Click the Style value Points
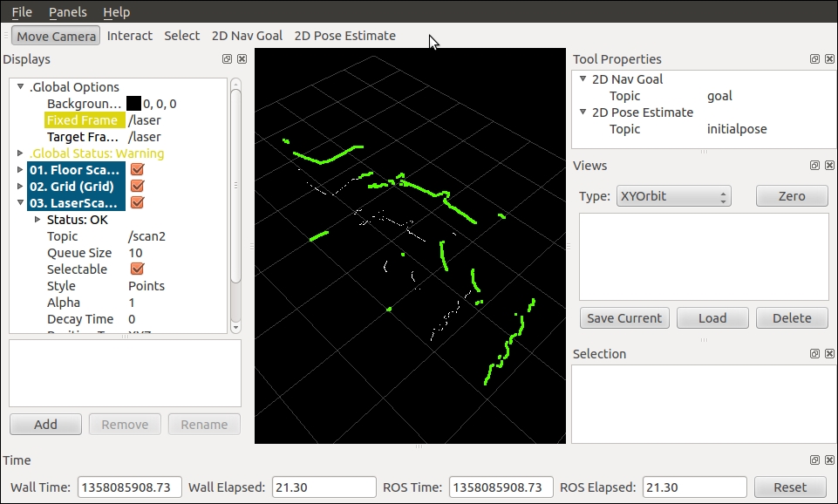The image size is (838, 504). click(146, 286)
